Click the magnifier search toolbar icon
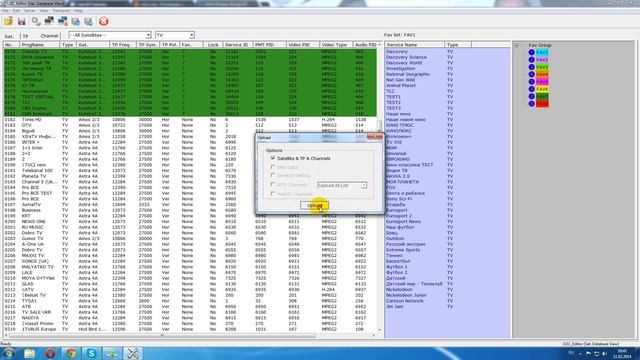The width and height of the screenshot is (640, 360). 36,21
